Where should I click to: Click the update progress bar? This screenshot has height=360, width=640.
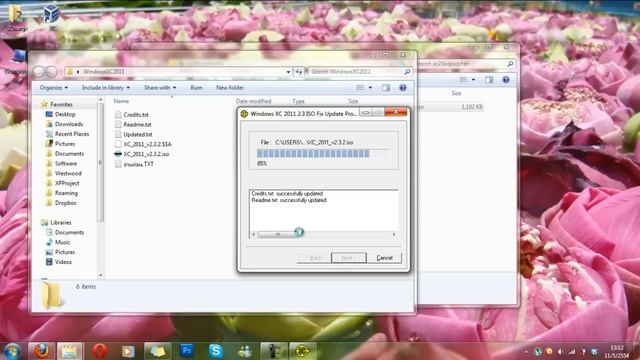323,153
